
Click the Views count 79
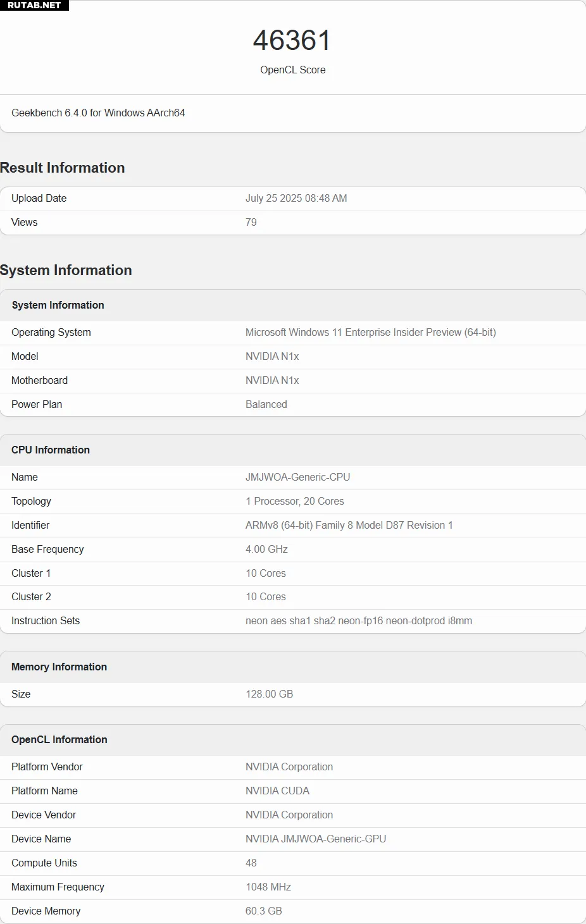pos(251,223)
